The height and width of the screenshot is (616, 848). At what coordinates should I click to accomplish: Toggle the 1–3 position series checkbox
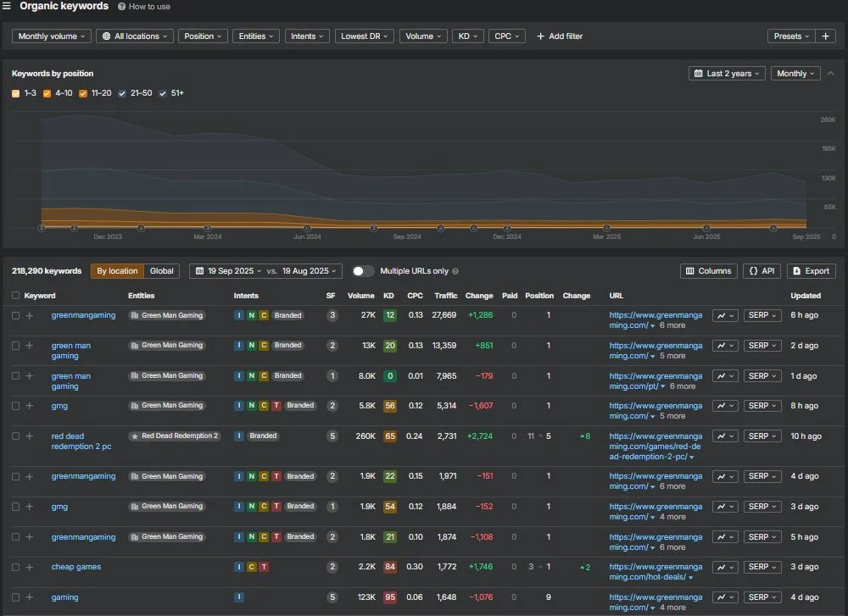pos(15,93)
